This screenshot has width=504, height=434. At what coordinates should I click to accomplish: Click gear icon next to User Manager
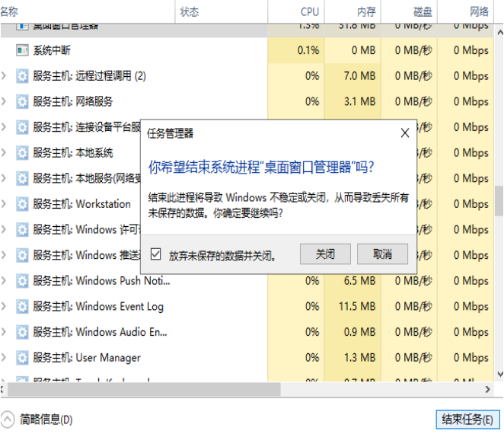click(22, 358)
